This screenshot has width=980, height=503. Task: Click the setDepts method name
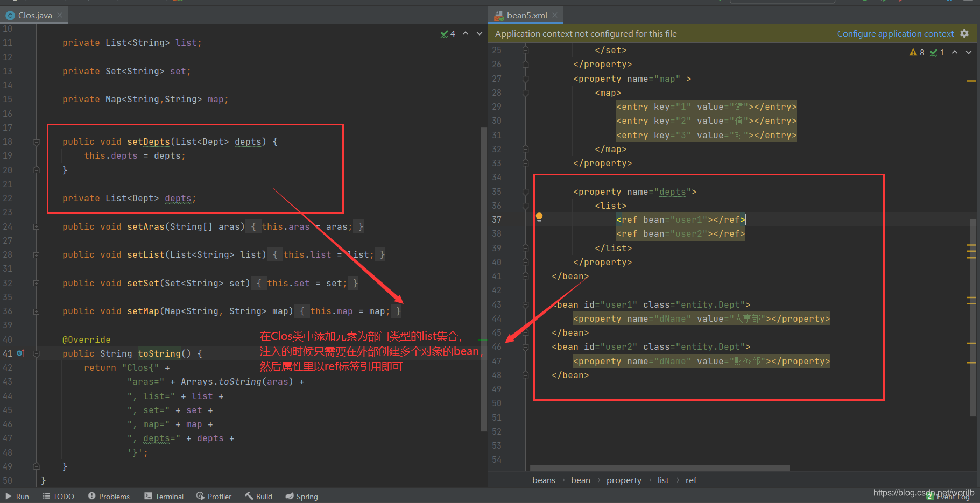click(149, 142)
